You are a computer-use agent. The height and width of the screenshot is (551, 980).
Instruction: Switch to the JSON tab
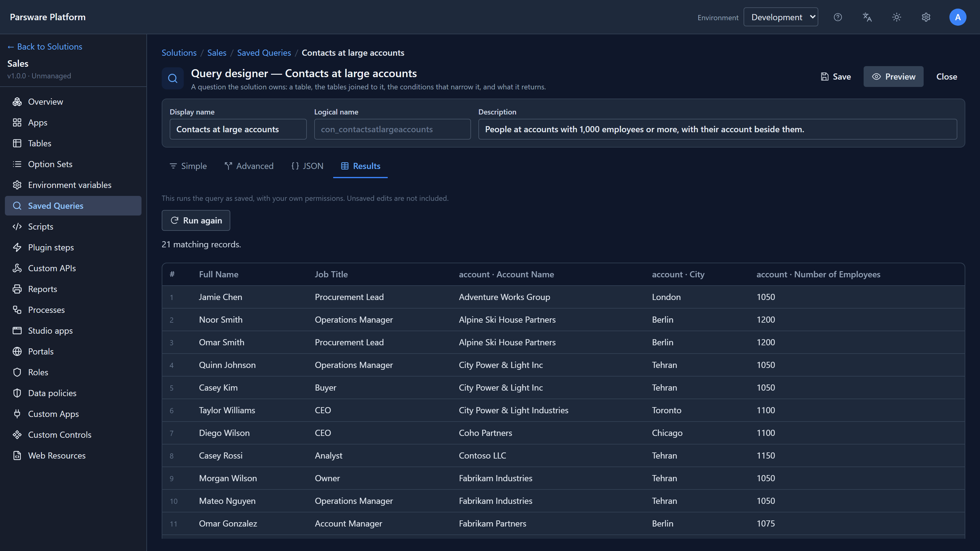tap(307, 166)
